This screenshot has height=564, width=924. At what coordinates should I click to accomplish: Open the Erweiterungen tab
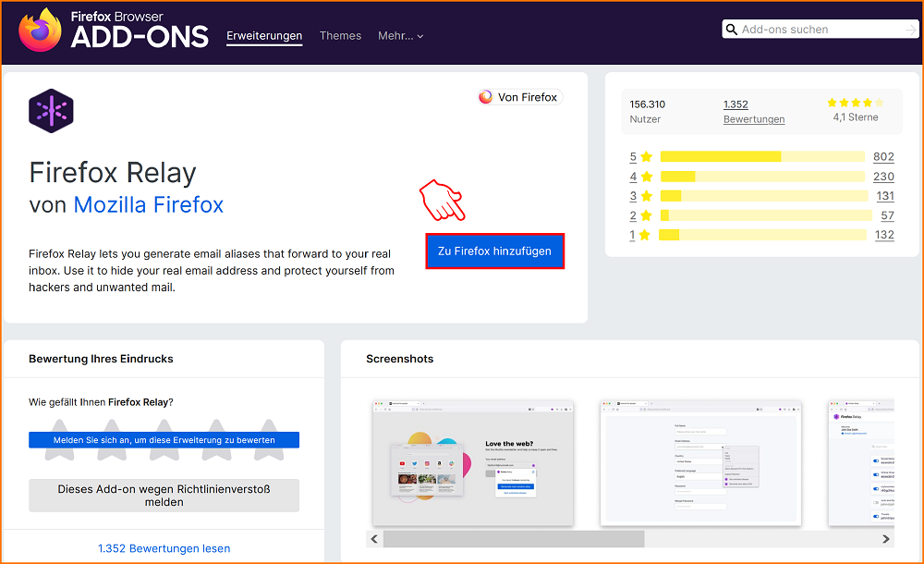[x=264, y=35]
